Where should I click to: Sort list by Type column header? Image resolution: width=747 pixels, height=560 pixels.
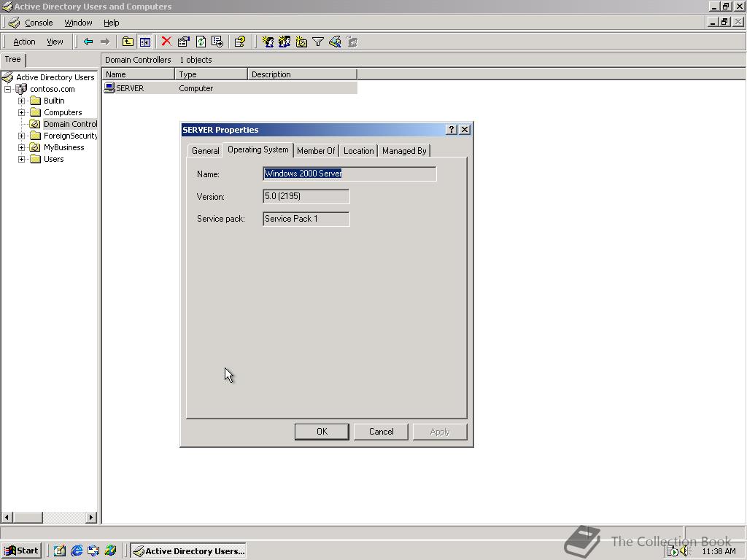coord(211,74)
